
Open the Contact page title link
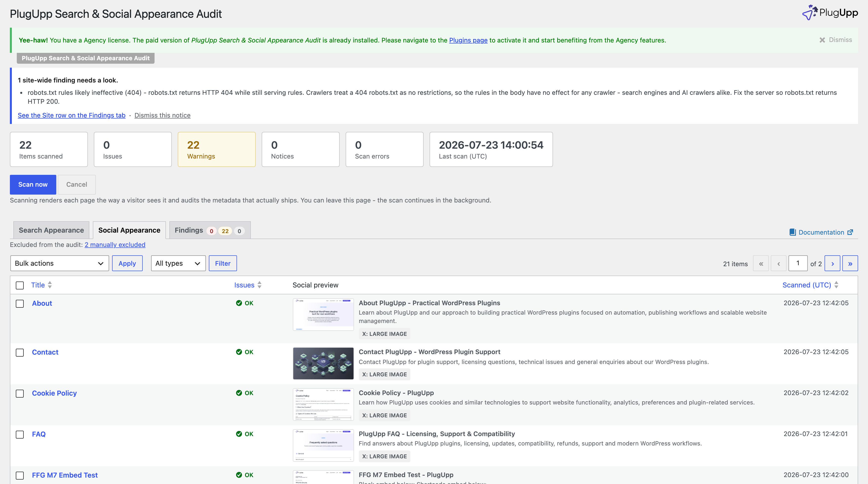click(x=45, y=352)
